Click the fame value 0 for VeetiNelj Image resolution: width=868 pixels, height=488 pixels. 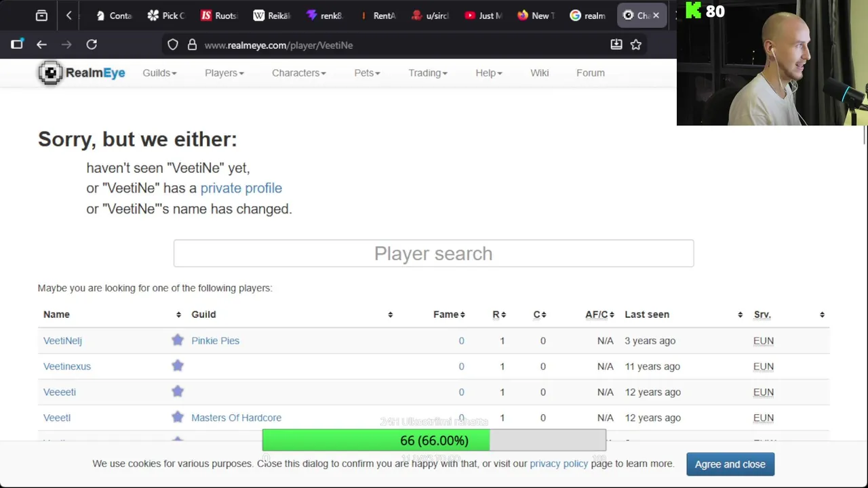pyautogui.click(x=461, y=340)
